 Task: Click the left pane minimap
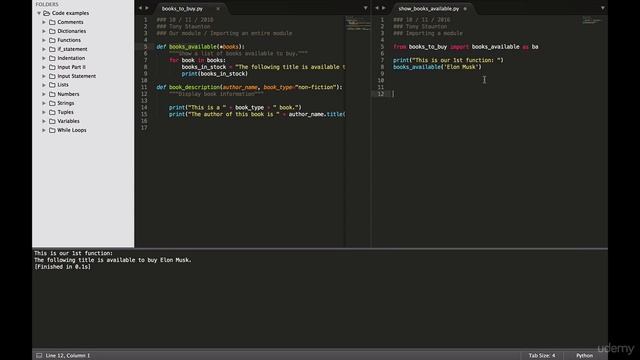(358, 23)
